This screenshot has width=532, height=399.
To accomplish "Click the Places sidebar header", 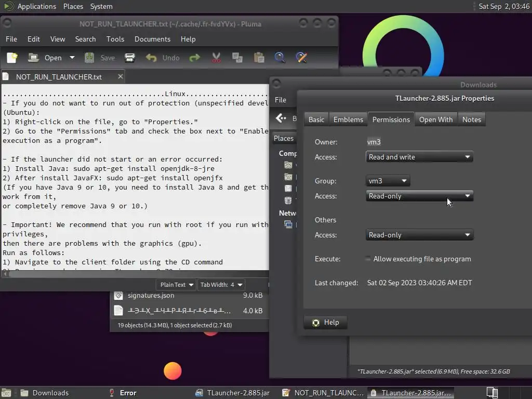I will [x=284, y=138].
